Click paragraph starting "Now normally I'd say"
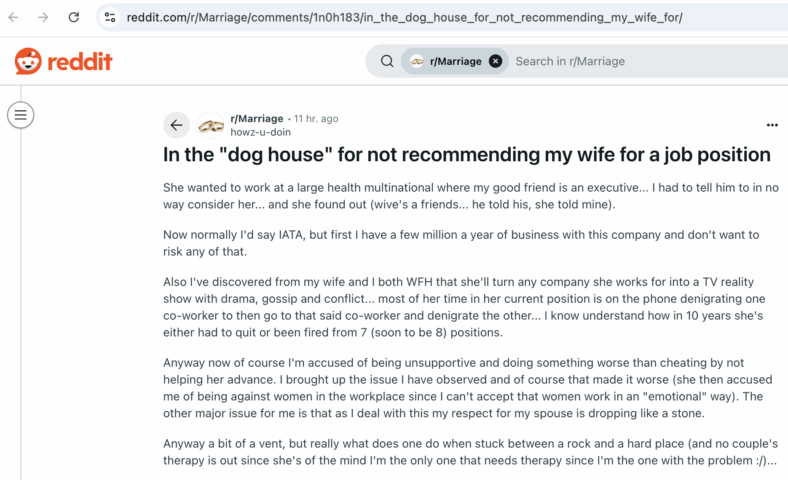This screenshot has height=480, width=788. point(461,243)
